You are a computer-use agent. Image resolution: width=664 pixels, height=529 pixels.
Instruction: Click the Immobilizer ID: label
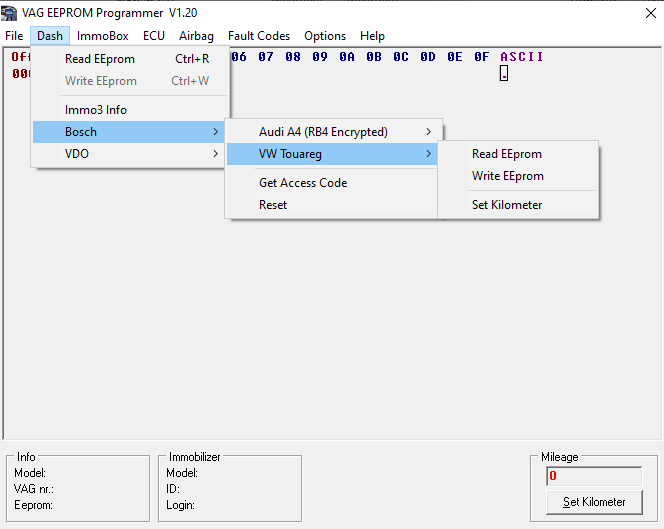coord(173,489)
